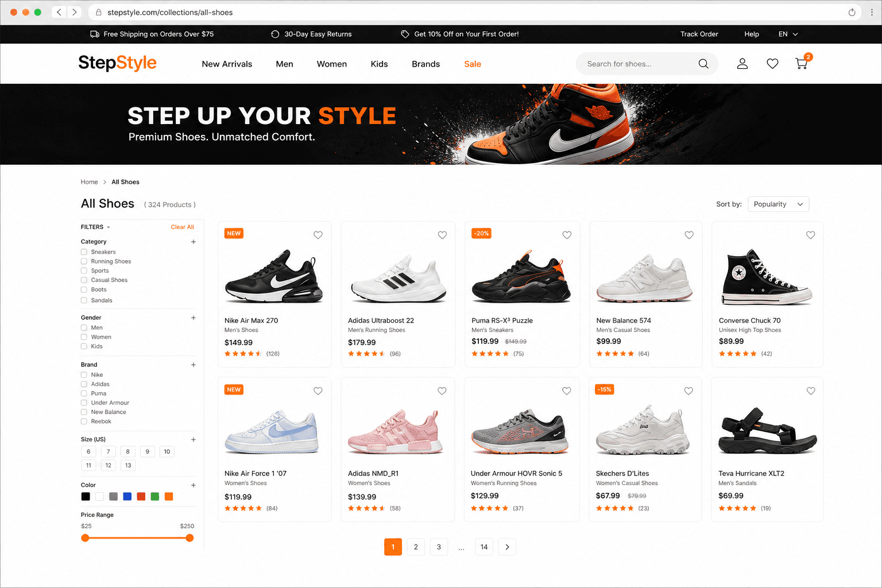Click the search magnifier icon
Viewport: 882px width, 588px height.
(x=703, y=64)
